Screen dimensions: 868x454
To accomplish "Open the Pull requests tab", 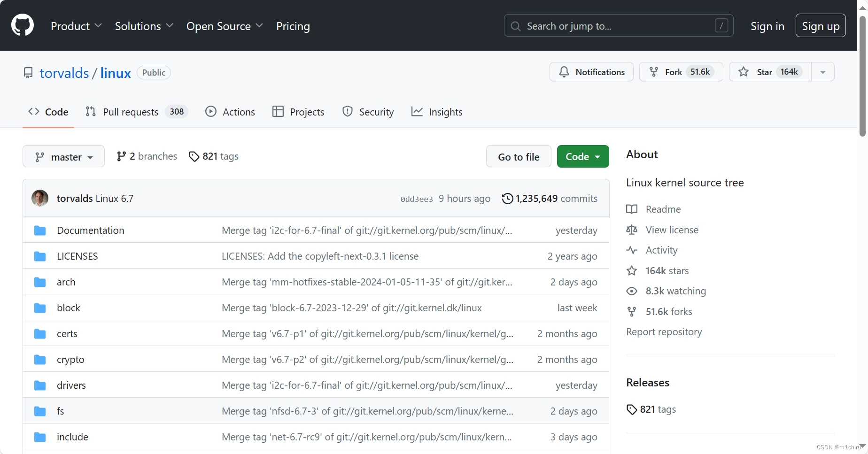I will click(x=137, y=112).
